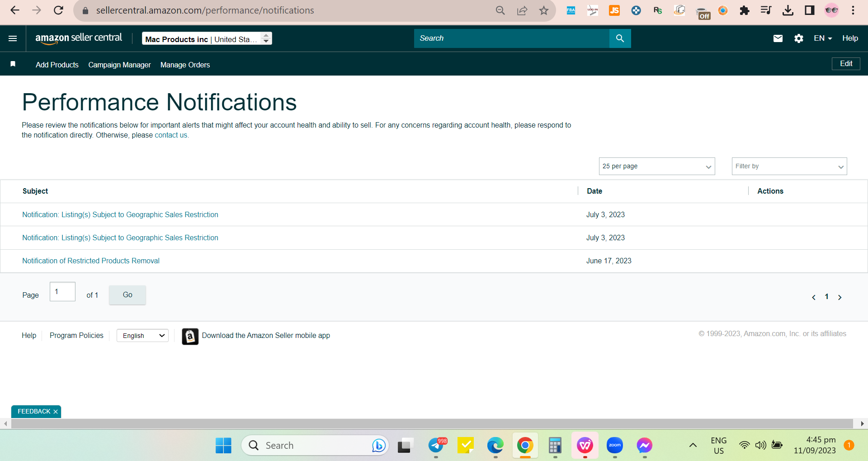Click the zoom magnifier in address bar
Screen dimensions: 868x461
point(500,10)
